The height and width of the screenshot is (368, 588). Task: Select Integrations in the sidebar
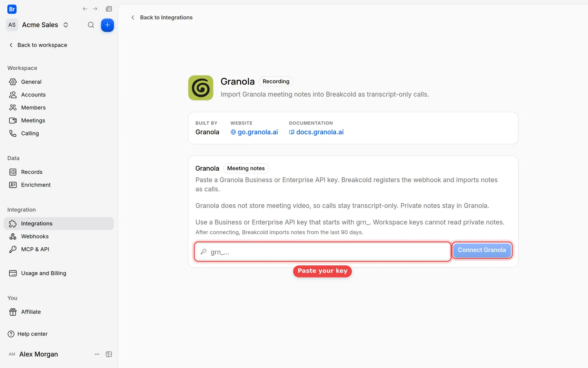59,223
